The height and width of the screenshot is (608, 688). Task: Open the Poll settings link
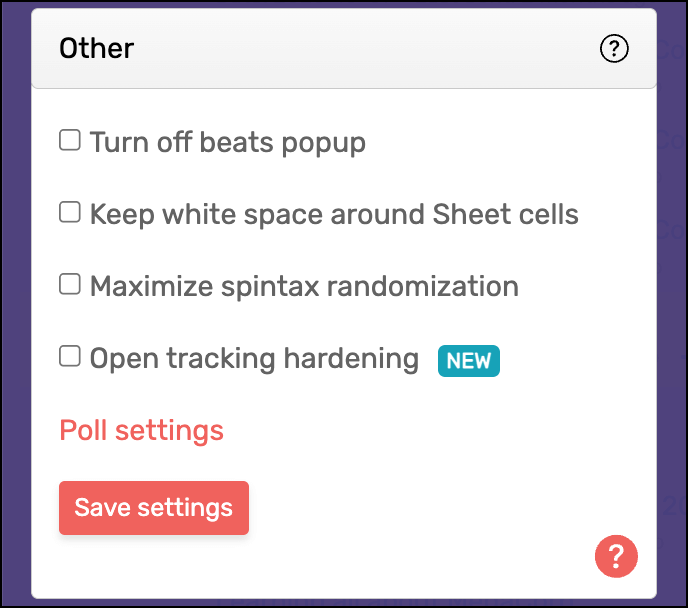[141, 430]
